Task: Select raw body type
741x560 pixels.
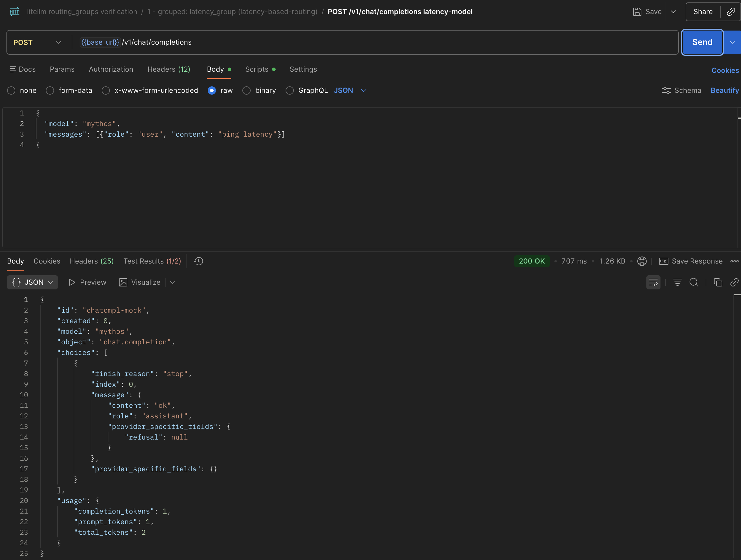Action: [x=212, y=90]
